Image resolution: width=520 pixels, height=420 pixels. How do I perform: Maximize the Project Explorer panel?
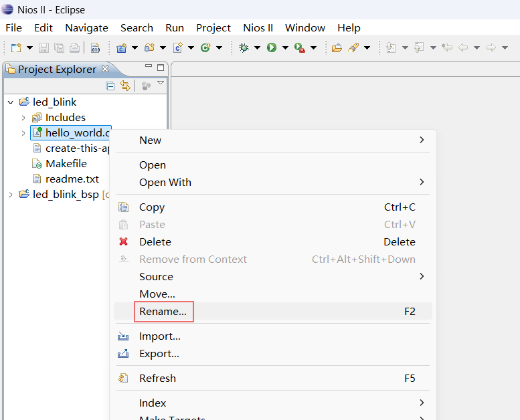click(161, 68)
